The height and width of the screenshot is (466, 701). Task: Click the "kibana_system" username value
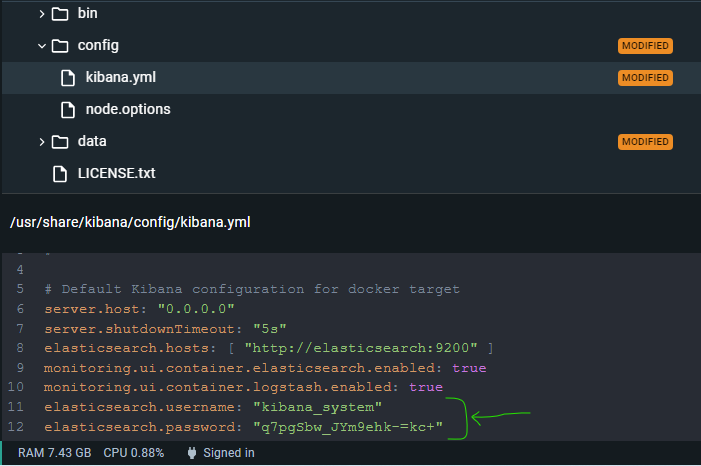tap(318, 407)
